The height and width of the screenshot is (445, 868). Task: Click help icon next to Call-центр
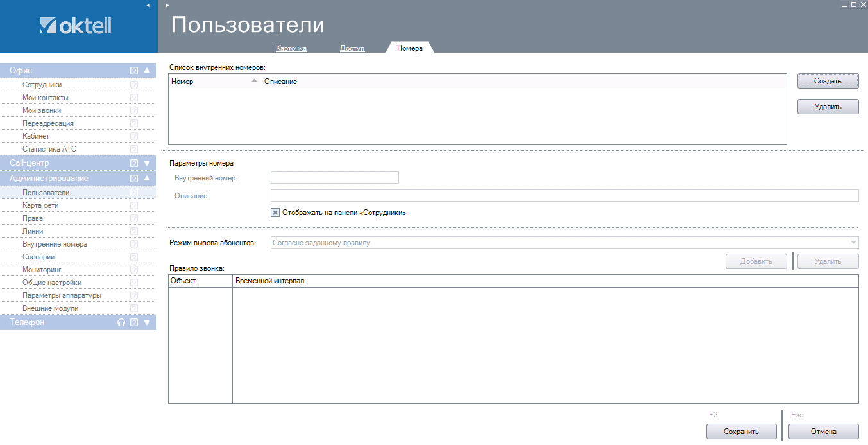134,163
